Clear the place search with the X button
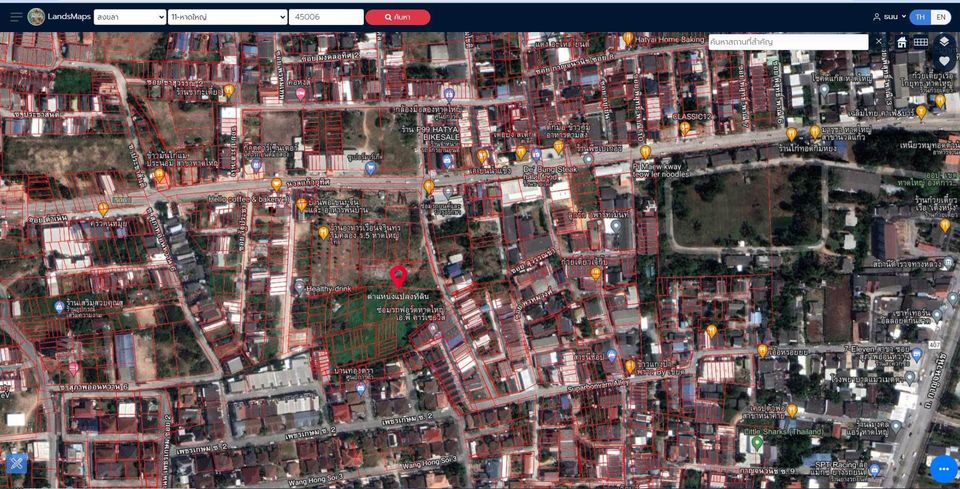Viewport: 960px width, 489px height. click(879, 42)
